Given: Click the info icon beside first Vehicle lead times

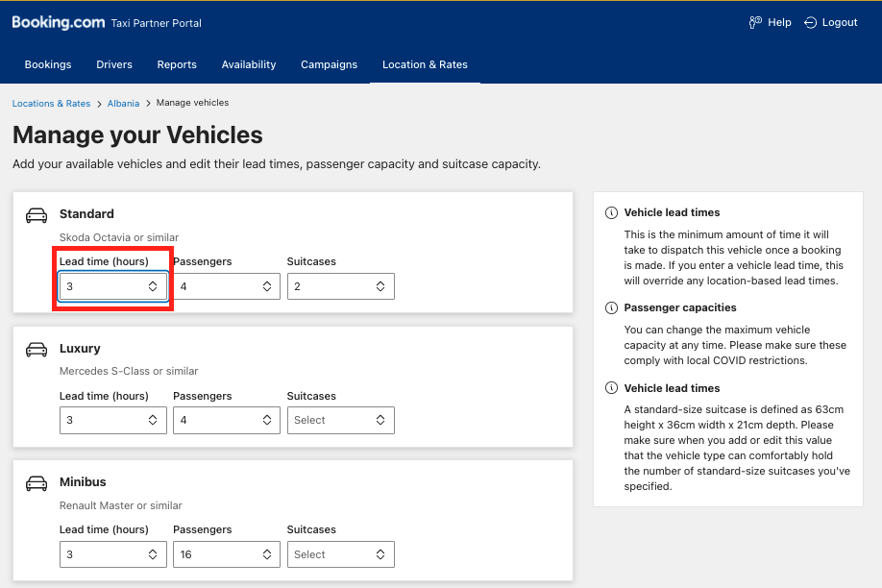Looking at the screenshot, I should click(611, 212).
